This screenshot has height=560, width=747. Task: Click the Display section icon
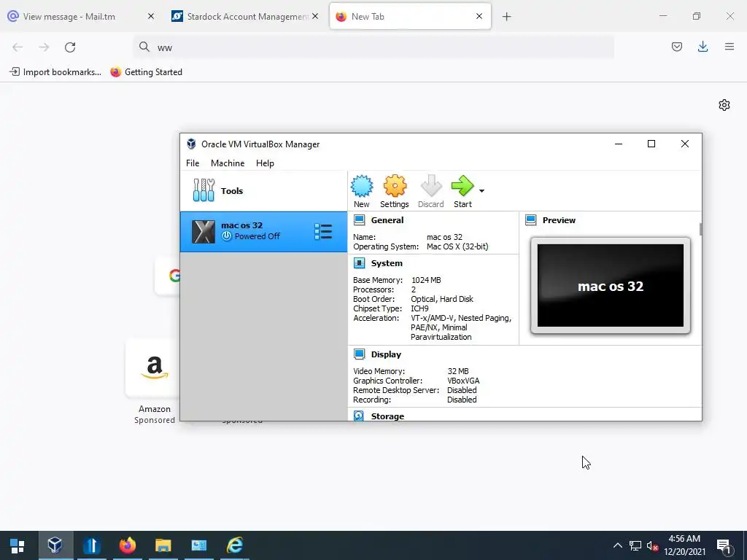click(x=359, y=354)
